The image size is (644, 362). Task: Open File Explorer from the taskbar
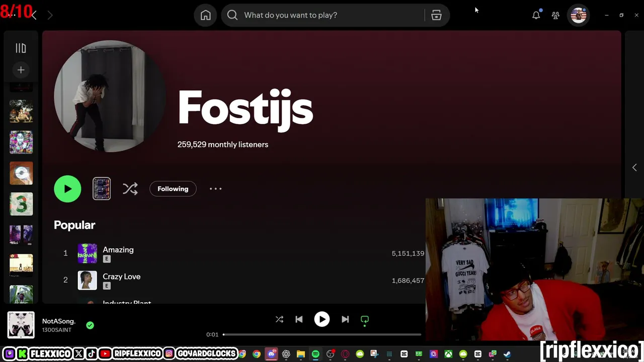(x=301, y=354)
